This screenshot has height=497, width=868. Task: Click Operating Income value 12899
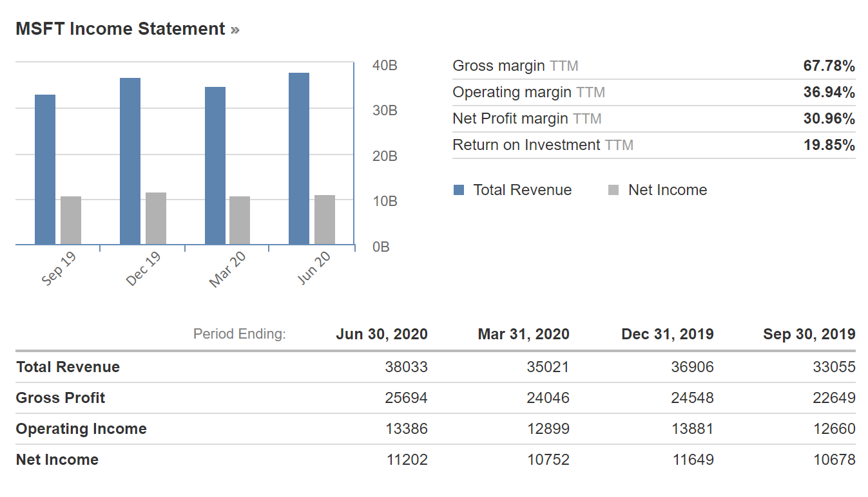548,429
